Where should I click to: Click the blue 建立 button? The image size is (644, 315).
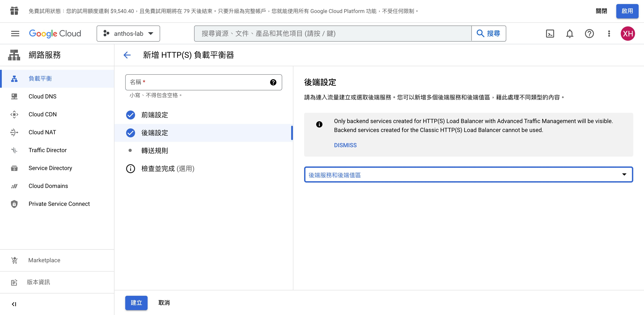coord(136,303)
